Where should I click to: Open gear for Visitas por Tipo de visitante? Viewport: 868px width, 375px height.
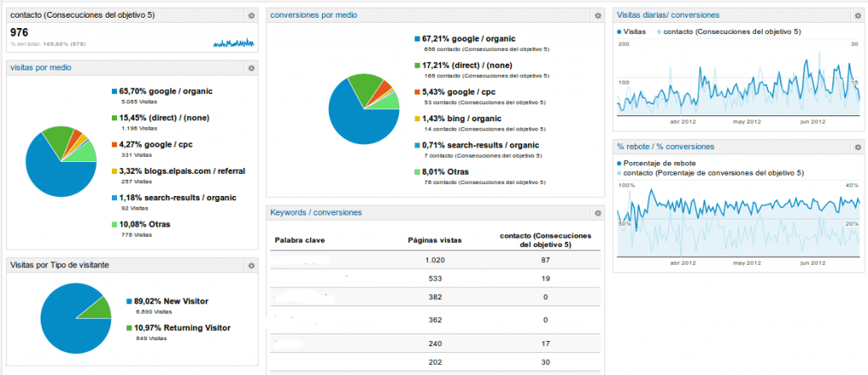click(x=251, y=266)
